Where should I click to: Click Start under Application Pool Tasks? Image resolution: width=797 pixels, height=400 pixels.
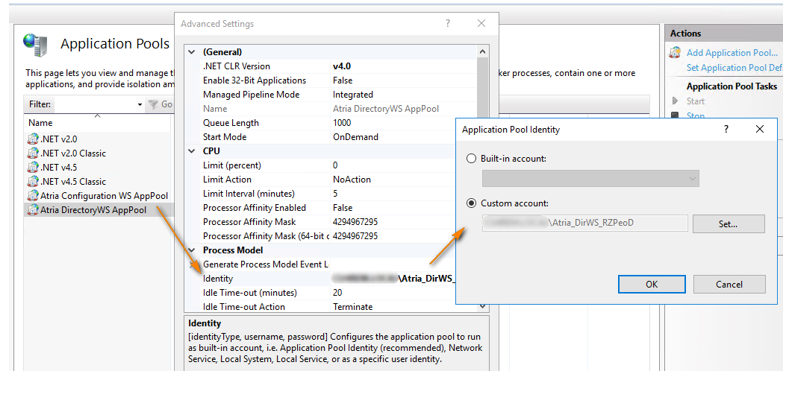[x=695, y=101]
